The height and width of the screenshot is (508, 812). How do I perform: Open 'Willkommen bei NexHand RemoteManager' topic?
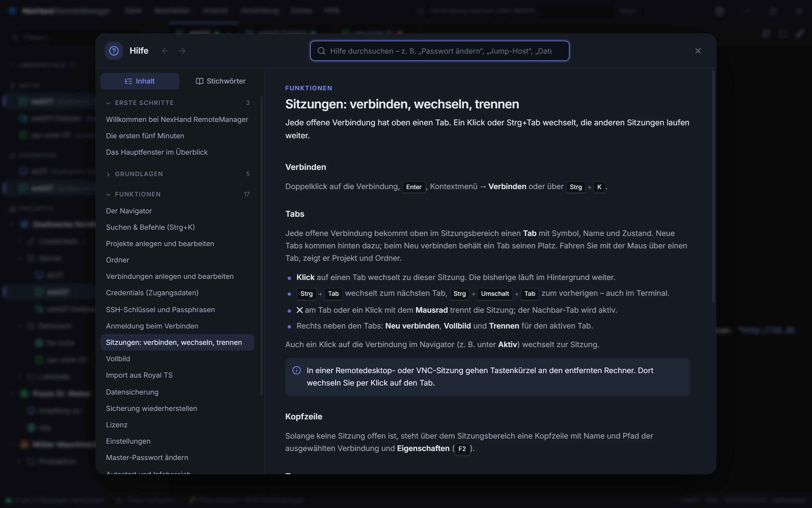point(177,120)
